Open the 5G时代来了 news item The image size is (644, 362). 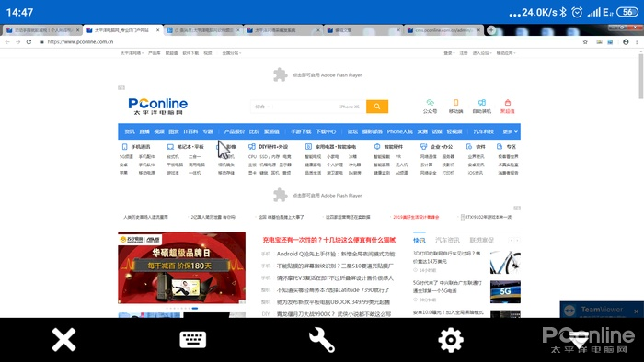tap(447, 287)
